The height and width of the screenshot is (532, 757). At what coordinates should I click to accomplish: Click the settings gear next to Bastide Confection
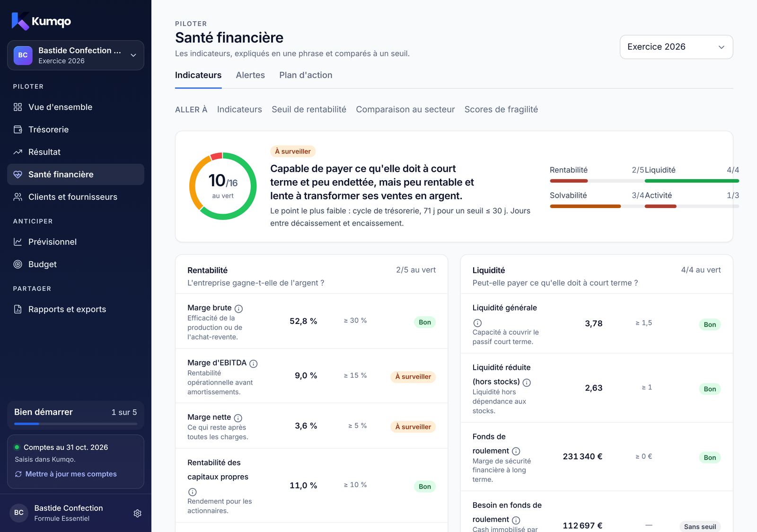(x=137, y=514)
